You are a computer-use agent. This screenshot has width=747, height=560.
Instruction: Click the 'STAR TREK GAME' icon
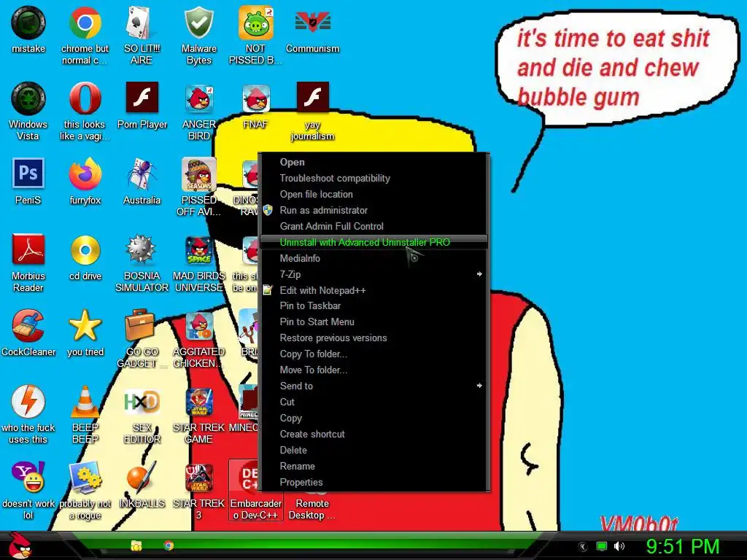tap(198, 402)
